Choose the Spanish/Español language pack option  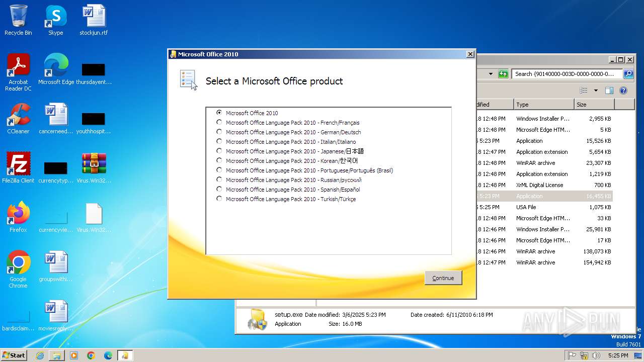[x=219, y=189]
